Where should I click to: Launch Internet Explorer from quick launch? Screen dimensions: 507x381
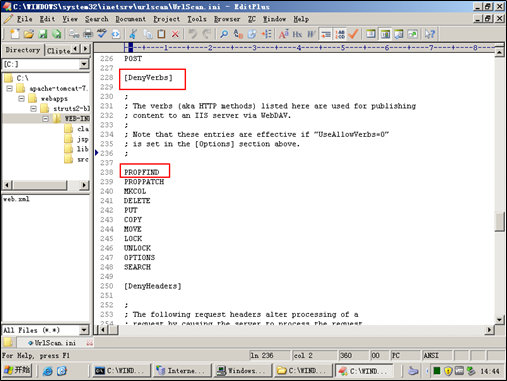click(48, 371)
